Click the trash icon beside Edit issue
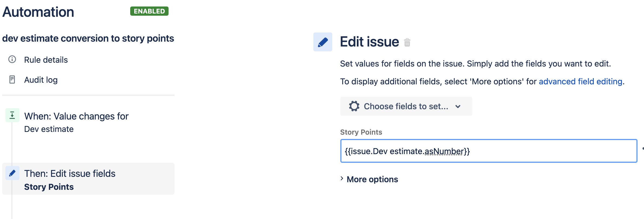Screen dimensions: 644x219 [x=407, y=42]
